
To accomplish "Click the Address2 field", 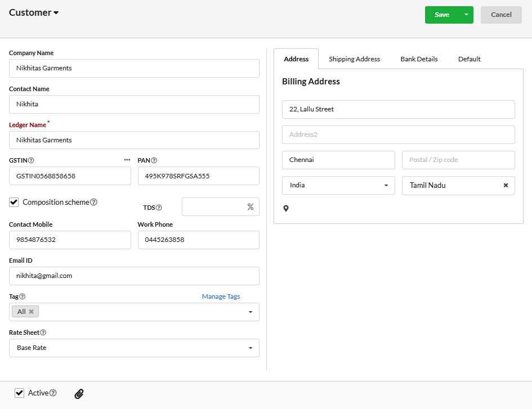I will [399, 134].
